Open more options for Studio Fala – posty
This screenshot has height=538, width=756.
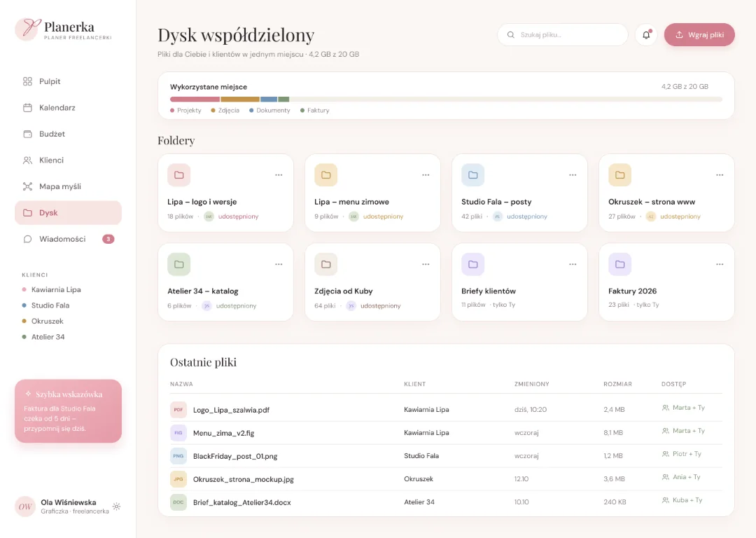coord(573,174)
